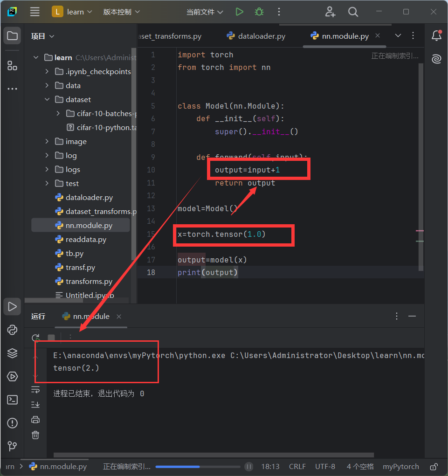
Task: Expand the .ipynb_checkpoints folder
Action: coord(47,71)
